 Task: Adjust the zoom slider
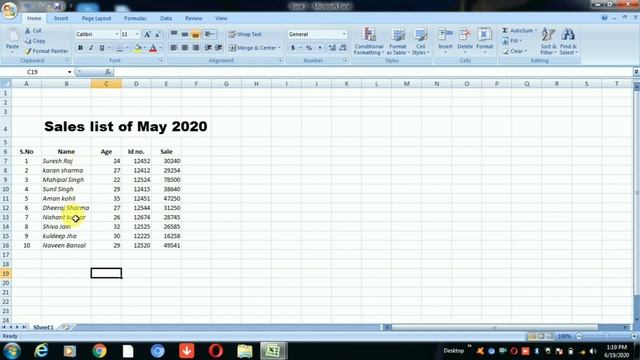tap(606, 336)
